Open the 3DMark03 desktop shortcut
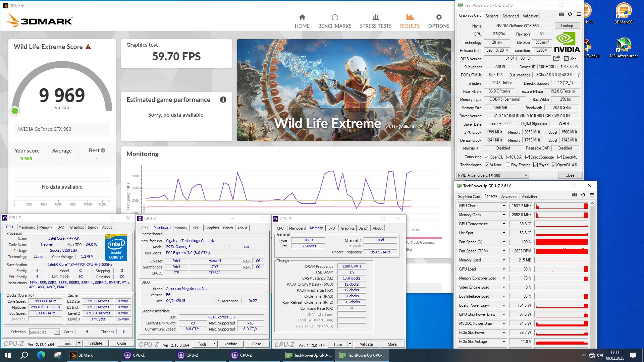644x362 pixels. point(624,13)
